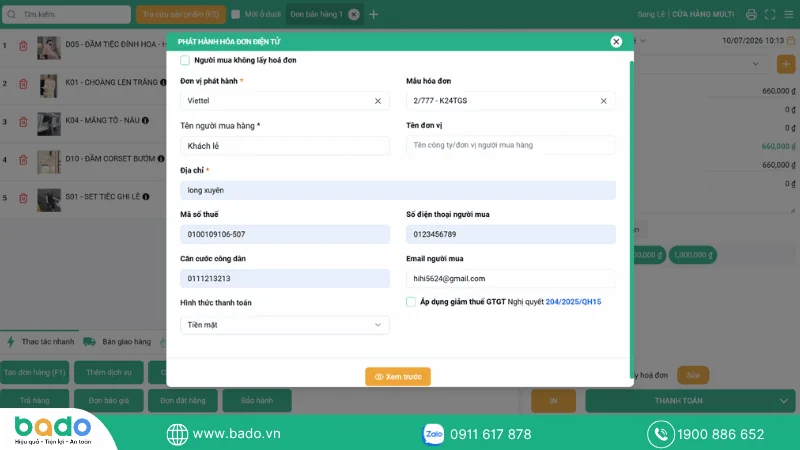Open thumbnail of D05 - ĐẦM TIỆC ĐÍNH HOA
This screenshot has width=800, height=450.
point(49,47)
